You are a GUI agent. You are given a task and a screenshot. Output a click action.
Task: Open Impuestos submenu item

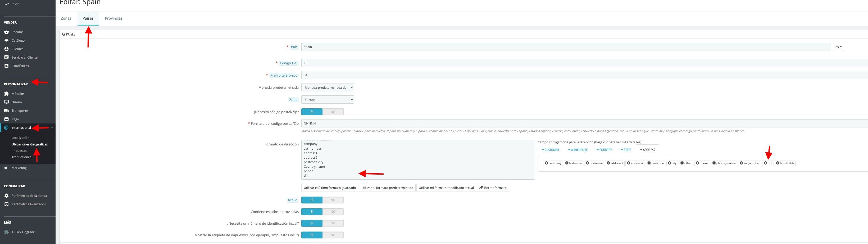(19, 151)
